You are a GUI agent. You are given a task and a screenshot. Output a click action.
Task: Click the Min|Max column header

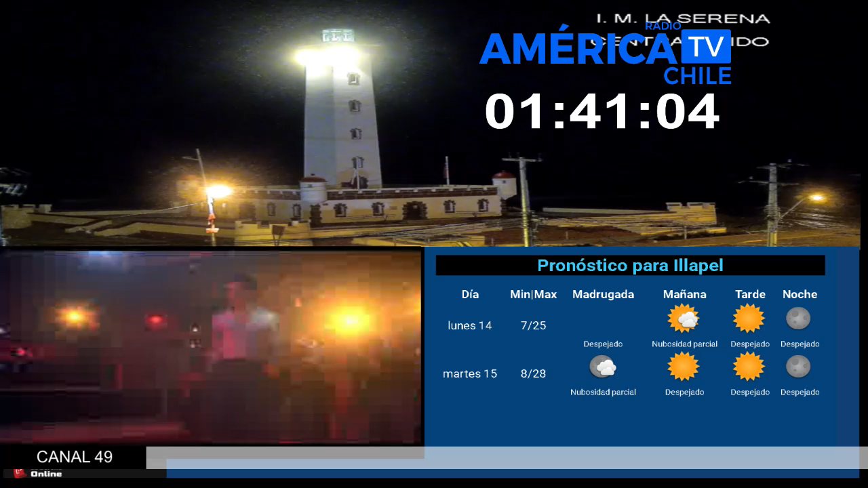[x=534, y=294]
